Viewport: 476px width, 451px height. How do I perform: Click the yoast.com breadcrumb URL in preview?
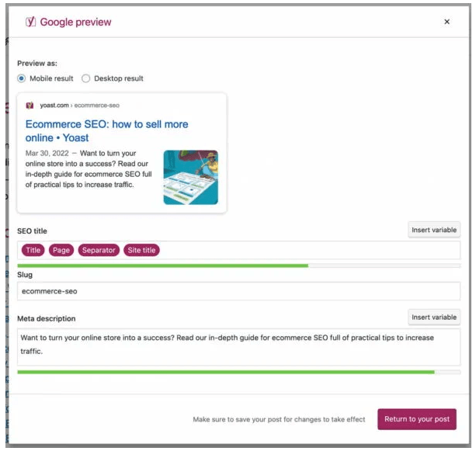coord(79,105)
